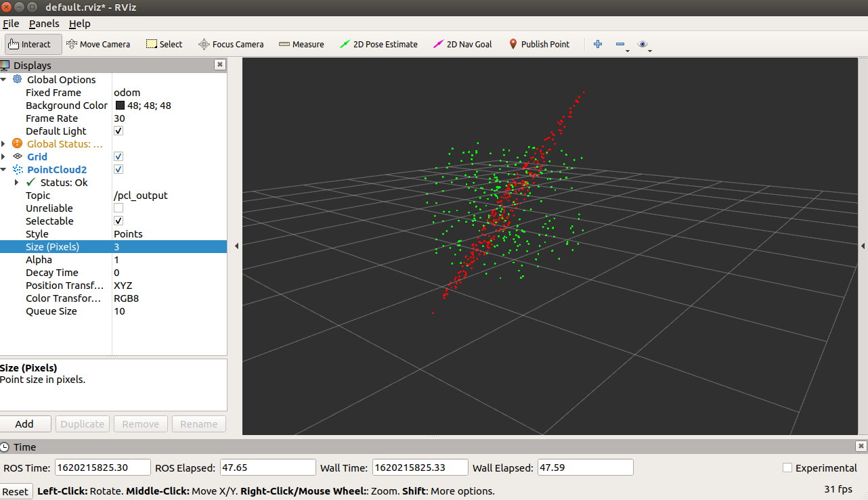Screen dimensions: 868x500
Task: Select the Alpha property row
Action: [113, 259]
